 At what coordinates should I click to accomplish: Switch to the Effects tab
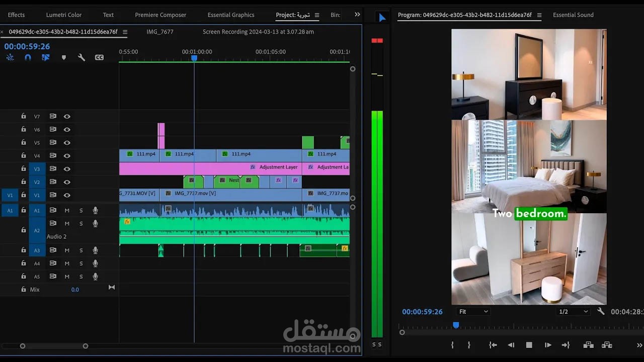[x=16, y=15]
